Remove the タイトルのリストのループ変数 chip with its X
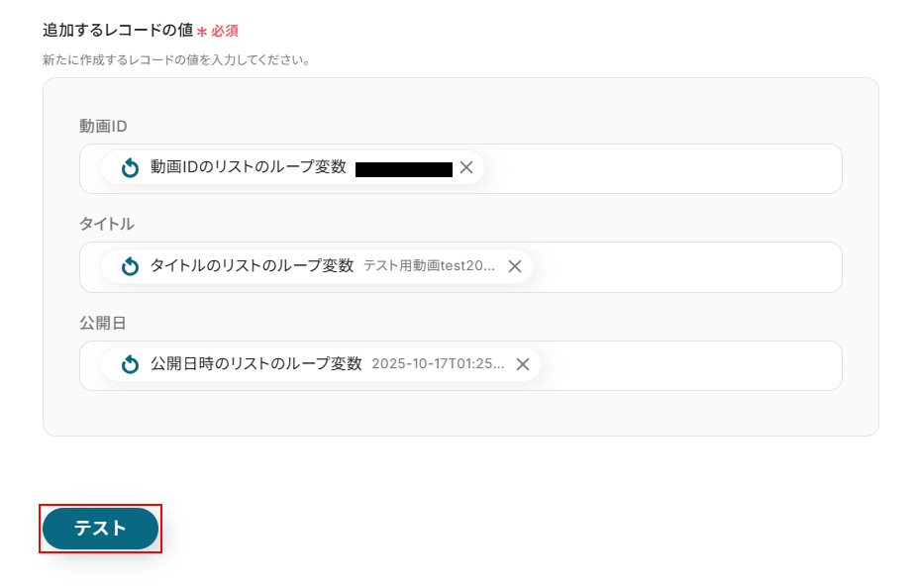 click(x=515, y=266)
